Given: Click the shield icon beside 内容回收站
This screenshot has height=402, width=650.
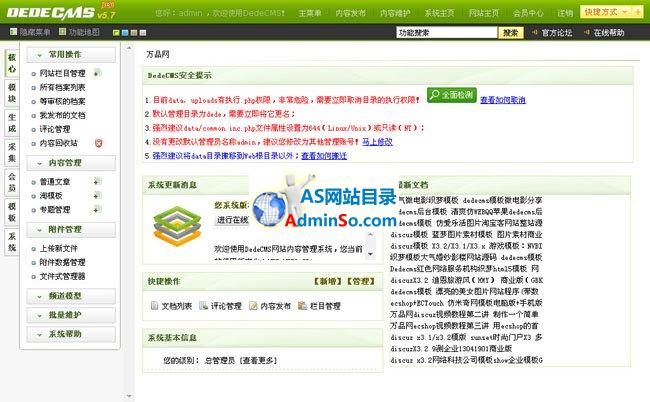Looking at the screenshot, I should coord(98,143).
